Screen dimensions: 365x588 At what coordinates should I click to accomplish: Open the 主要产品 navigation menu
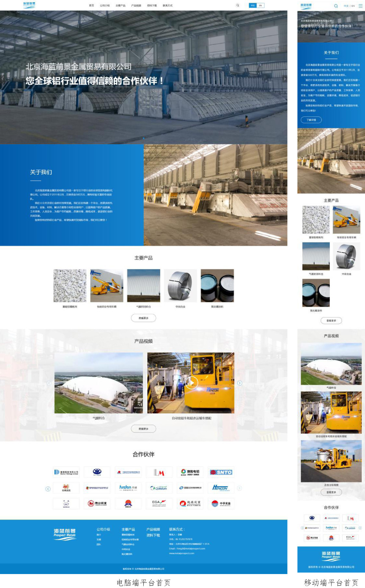[x=120, y=6]
